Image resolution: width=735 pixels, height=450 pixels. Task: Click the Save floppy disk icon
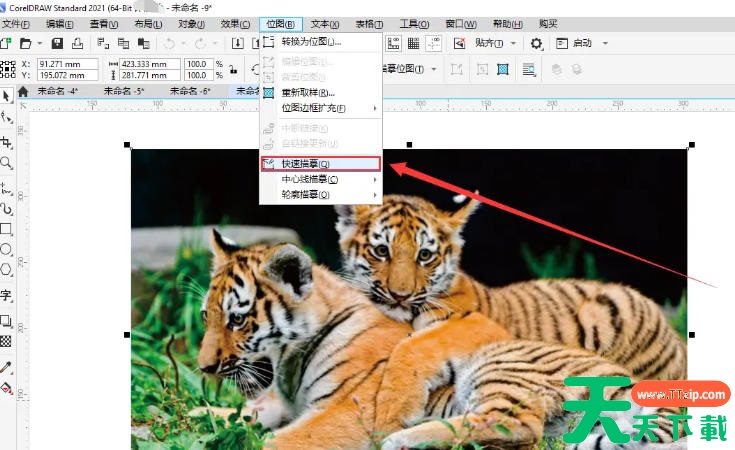(x=57, y=44)
